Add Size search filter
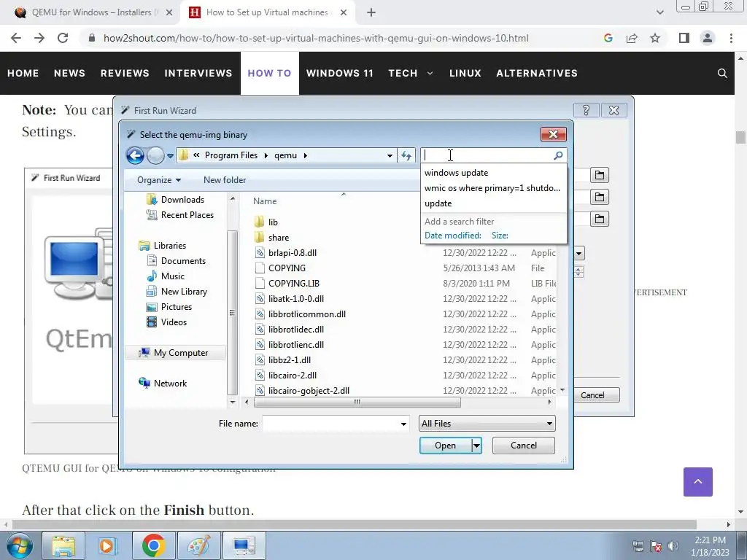The height and width of the screenshot is (560, 747). coord(500,236)
